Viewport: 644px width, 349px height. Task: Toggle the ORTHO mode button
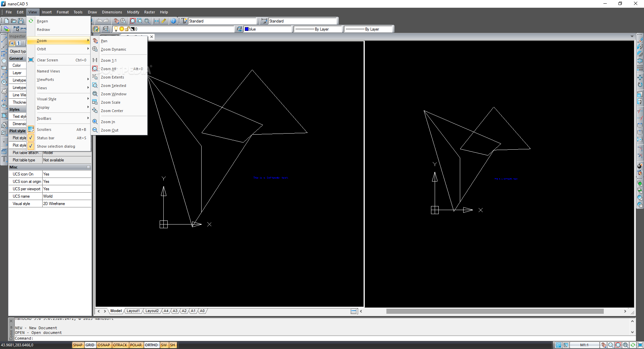click(151, 345)
